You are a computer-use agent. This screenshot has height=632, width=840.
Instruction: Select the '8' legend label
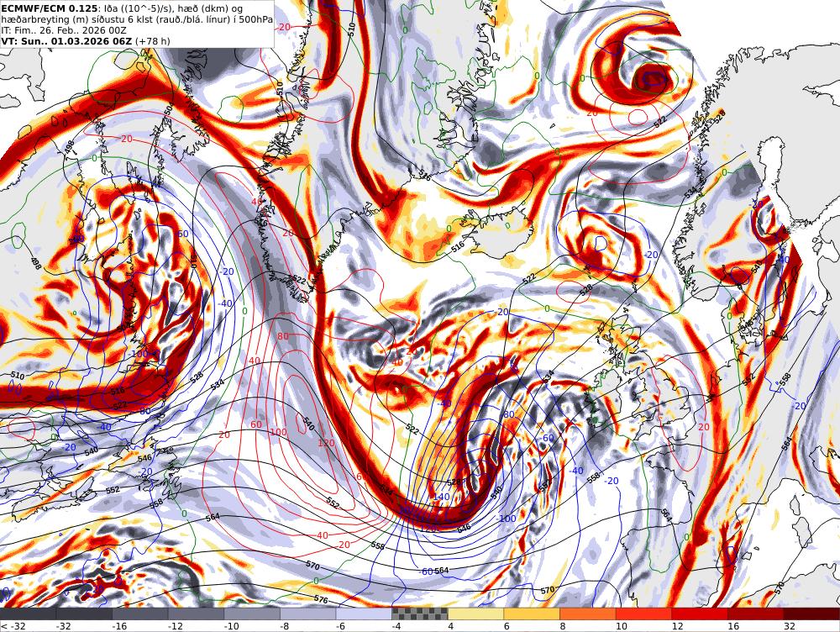click(563, 626)
